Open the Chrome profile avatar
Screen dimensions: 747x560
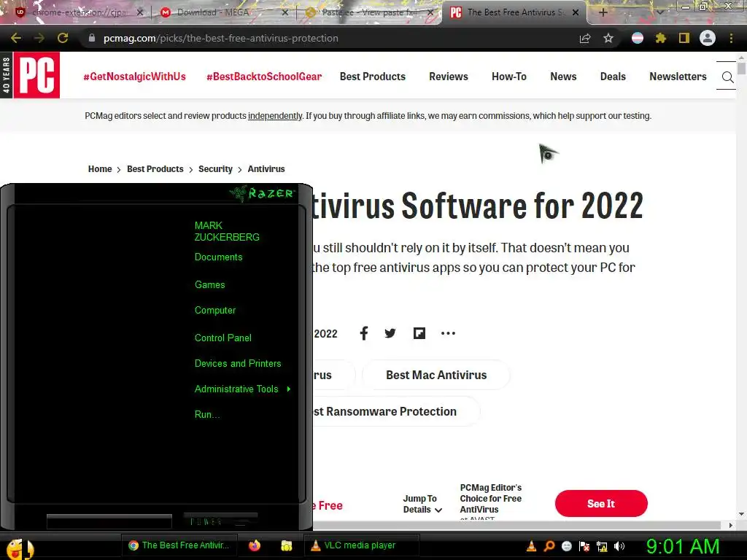click(x=708, y=38)
